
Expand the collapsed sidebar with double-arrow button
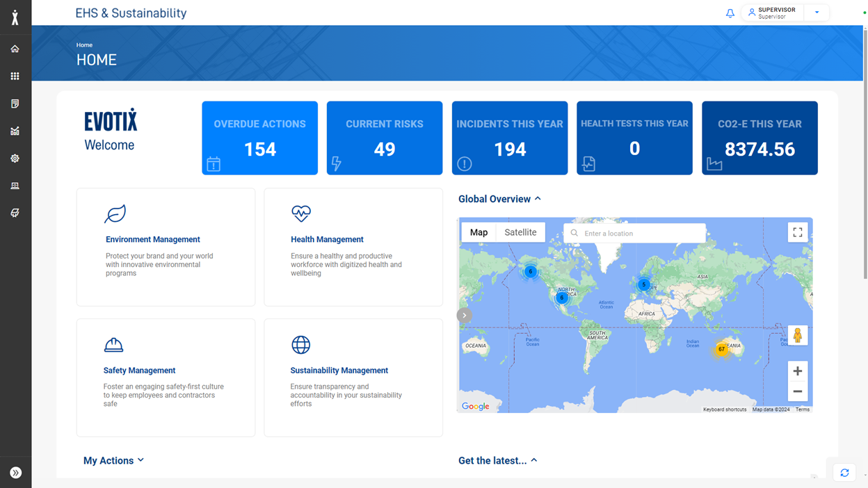pos(15,471)
